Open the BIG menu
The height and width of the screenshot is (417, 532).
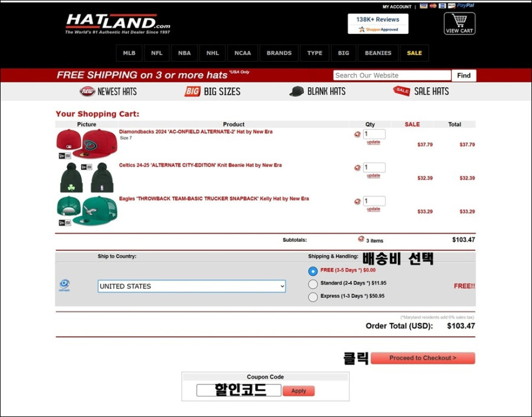point(343,53)
